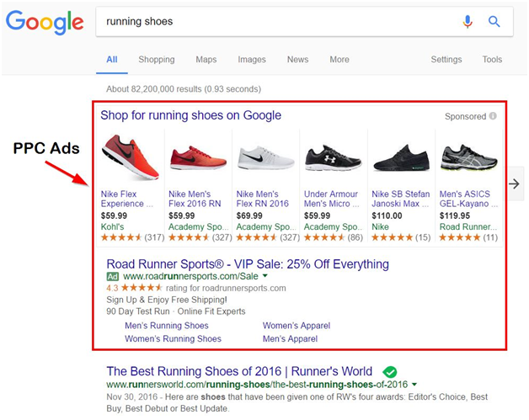529x420 pixels.
Task: Click the Under Armour shoe image
Action: pyautogui.click(x=334, y=157)
